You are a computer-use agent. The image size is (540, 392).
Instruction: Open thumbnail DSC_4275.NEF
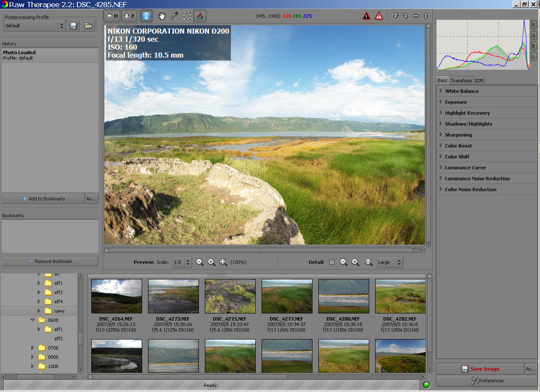point(230,296)
